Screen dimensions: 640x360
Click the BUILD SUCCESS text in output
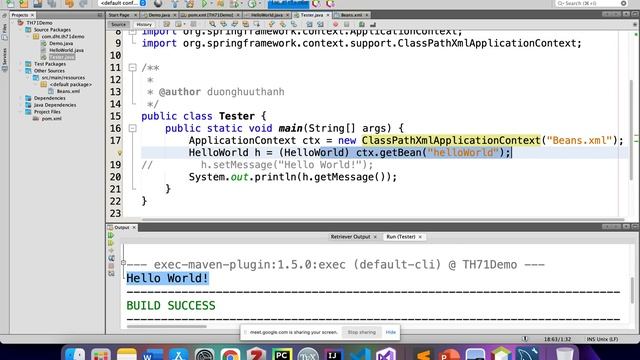[171, 306]
